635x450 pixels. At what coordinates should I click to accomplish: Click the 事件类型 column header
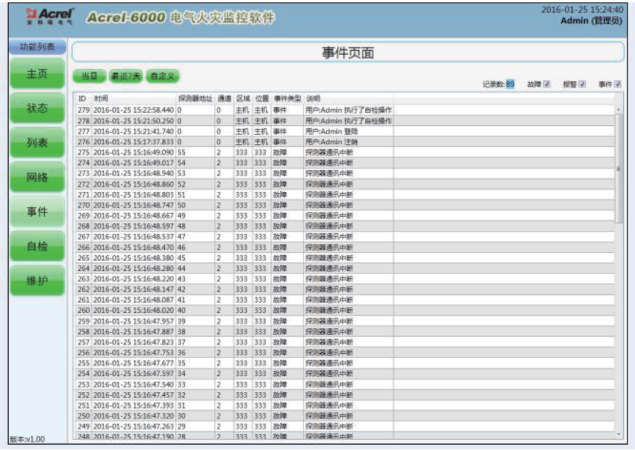[x=286, y=99]
